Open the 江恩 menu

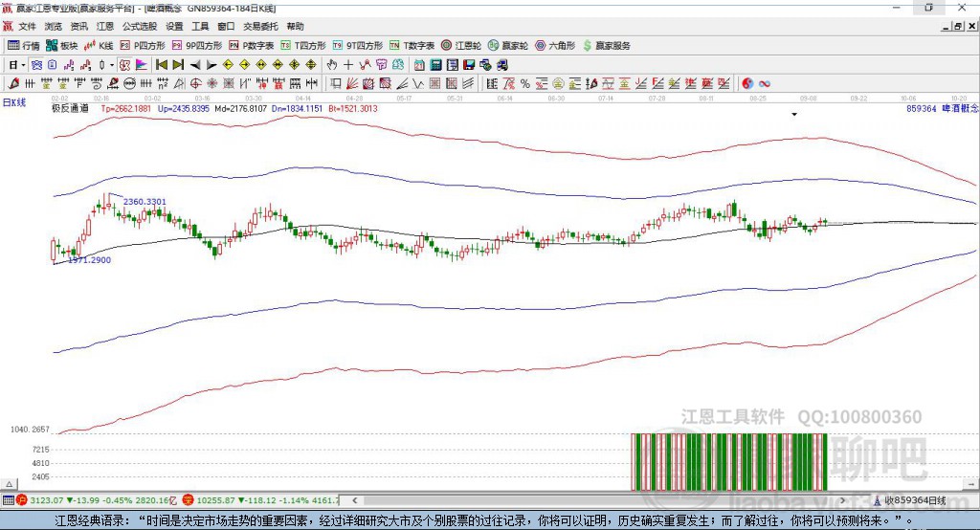pos(105,26)
